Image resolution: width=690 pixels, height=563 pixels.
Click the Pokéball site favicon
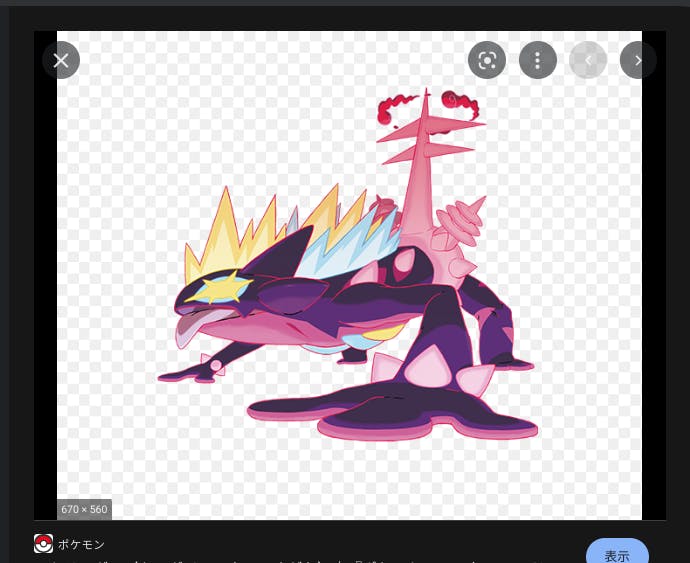tap(44, 544)
